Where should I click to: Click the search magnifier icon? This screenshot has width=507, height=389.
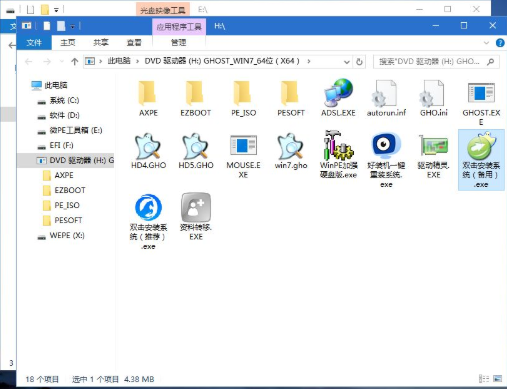(490, 62)
